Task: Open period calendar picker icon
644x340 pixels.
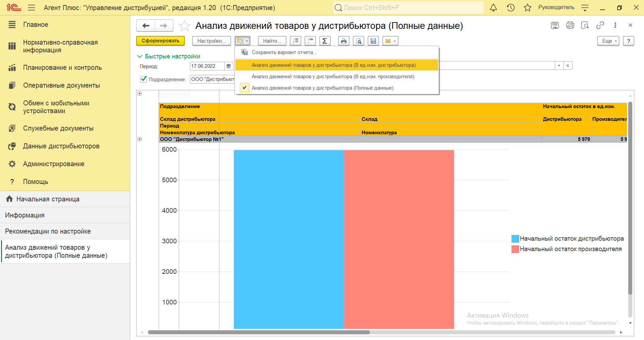Action: [229, 66]
